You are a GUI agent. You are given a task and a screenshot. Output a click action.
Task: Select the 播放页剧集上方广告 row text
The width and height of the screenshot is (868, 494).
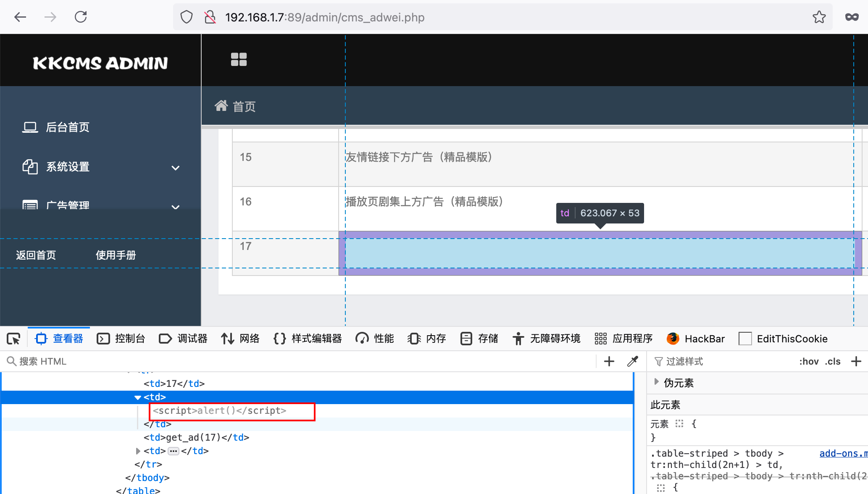[x=424, y=202]
